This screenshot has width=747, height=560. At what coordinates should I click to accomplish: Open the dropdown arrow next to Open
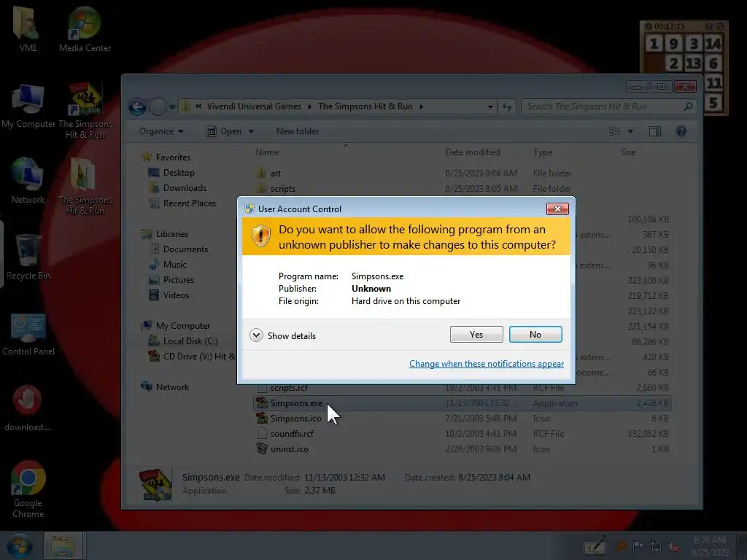coord(251,131)
